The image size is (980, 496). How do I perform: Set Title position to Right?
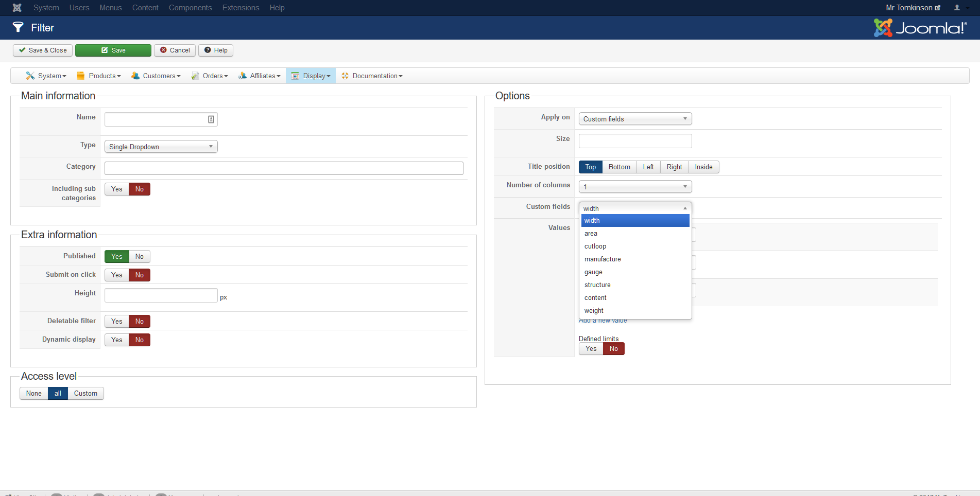tap(675, 167)
